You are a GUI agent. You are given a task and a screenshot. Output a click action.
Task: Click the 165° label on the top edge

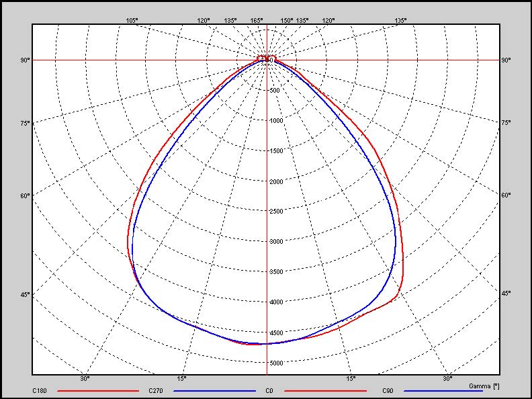[x=257, y=20]
